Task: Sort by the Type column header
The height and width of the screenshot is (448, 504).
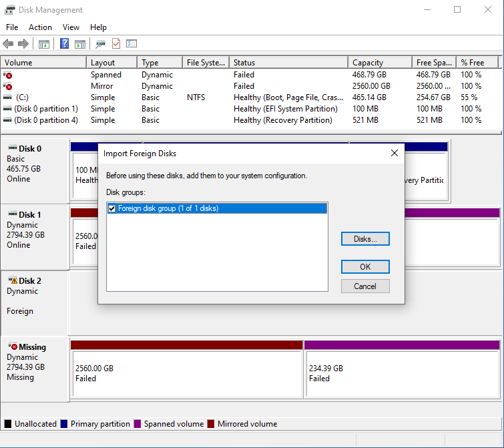Action: pos(160,62)
